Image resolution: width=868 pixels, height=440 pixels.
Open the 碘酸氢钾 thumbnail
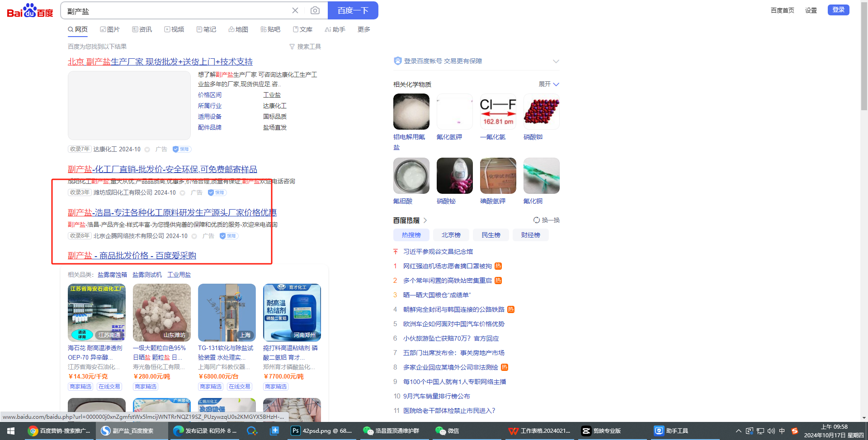pos(498,176)
